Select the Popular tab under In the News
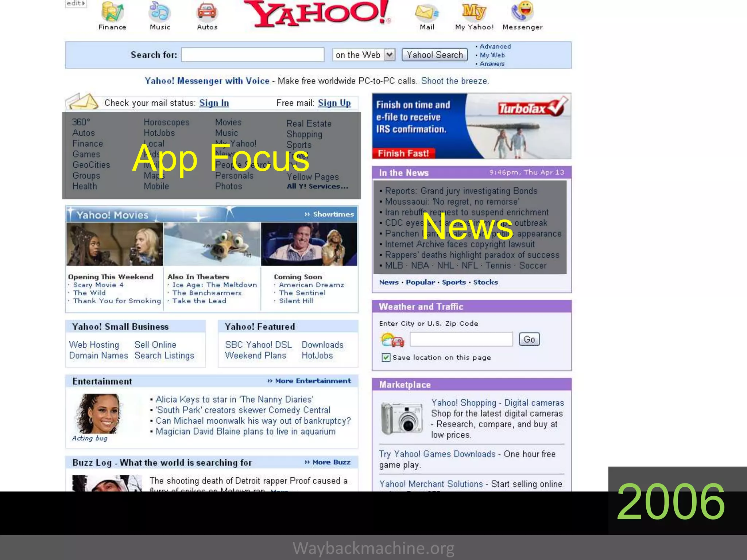This screenshot has width=747, height=560. 421,282
